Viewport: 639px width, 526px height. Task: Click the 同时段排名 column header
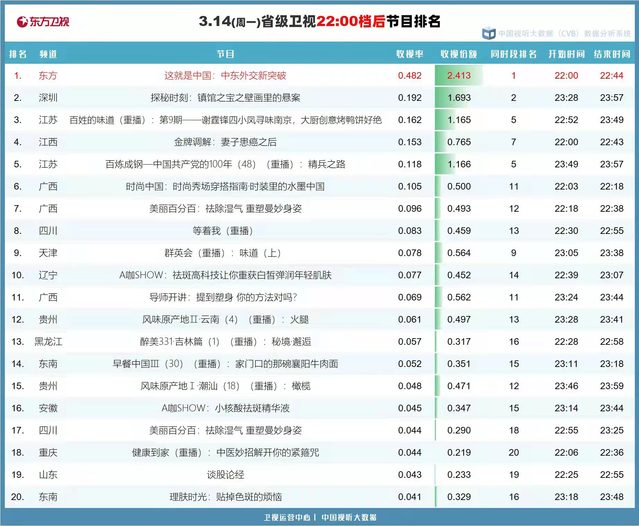point(513,54)
